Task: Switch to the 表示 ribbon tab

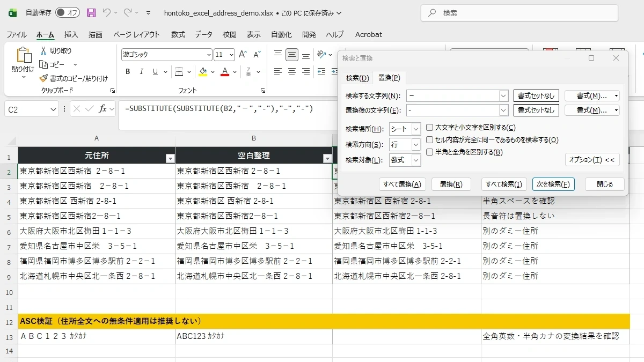Action: 254,34
